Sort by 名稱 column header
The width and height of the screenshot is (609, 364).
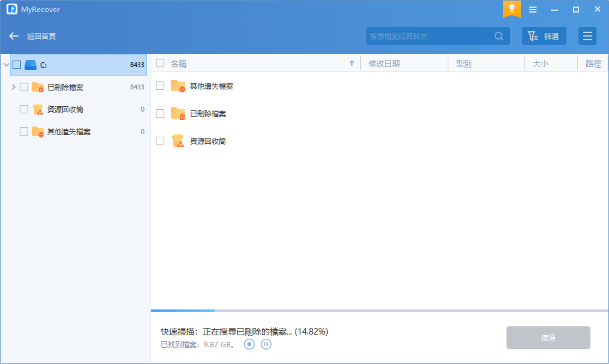coord(178,64)
